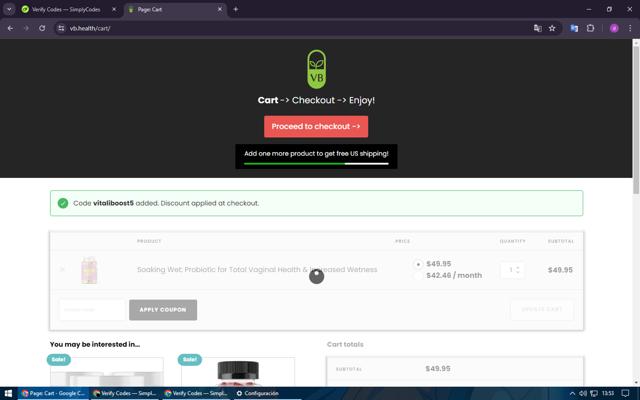Click the quantity stepper field
This screenshot has height=400, width=640.
tap(512, 270)
